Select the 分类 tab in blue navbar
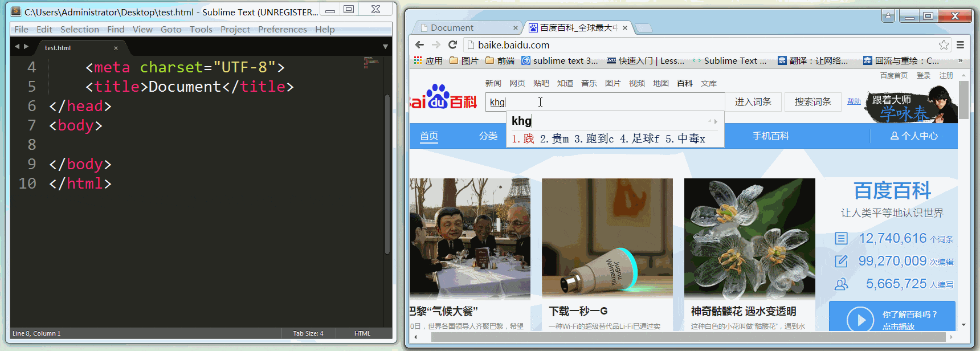 pyautogui.click(x=488, y=136)
